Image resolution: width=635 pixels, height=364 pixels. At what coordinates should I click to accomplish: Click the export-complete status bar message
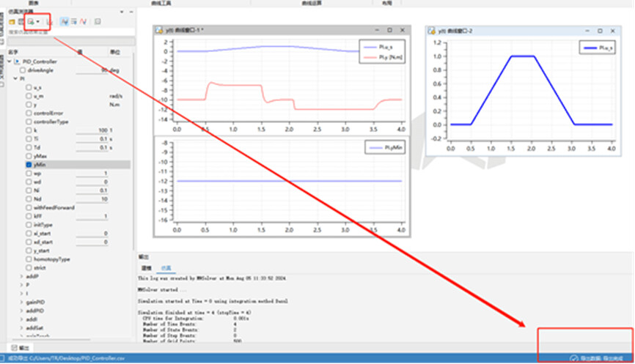[x=601, y=358]
